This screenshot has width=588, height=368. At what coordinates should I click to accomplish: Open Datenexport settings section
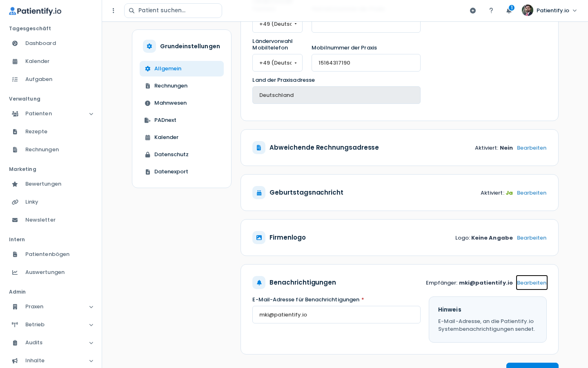point(182,172)
